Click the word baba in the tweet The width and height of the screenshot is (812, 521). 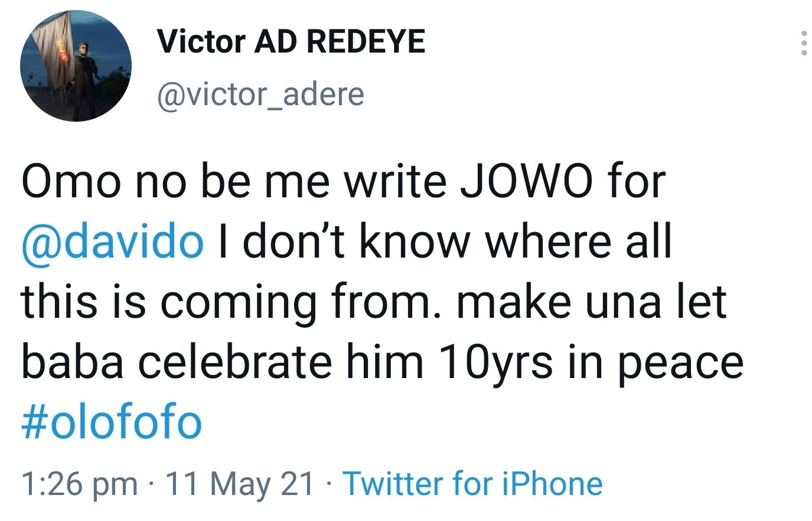point(73,362)
